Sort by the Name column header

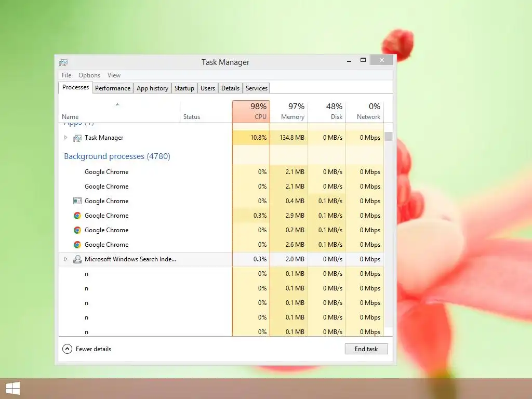pos(119,112)
